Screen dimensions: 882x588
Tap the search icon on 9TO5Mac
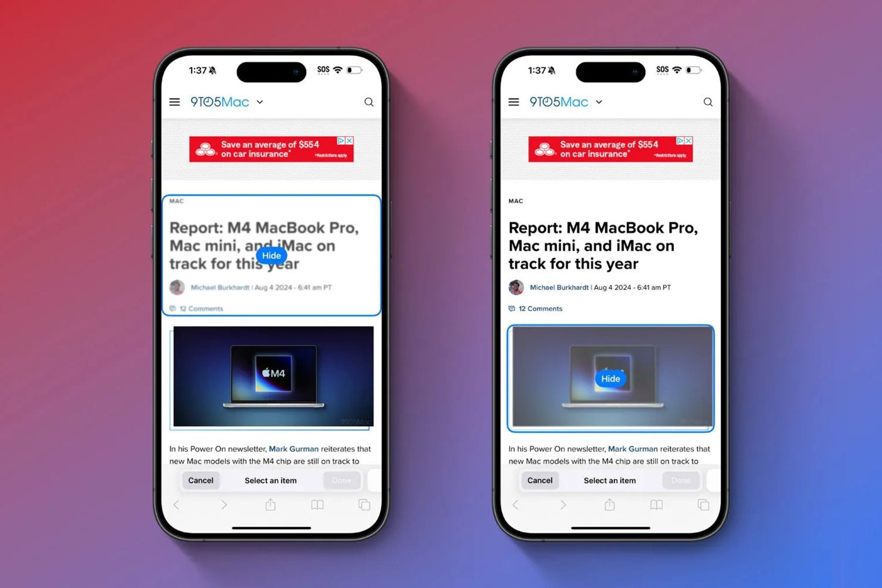tap(369, 102)
